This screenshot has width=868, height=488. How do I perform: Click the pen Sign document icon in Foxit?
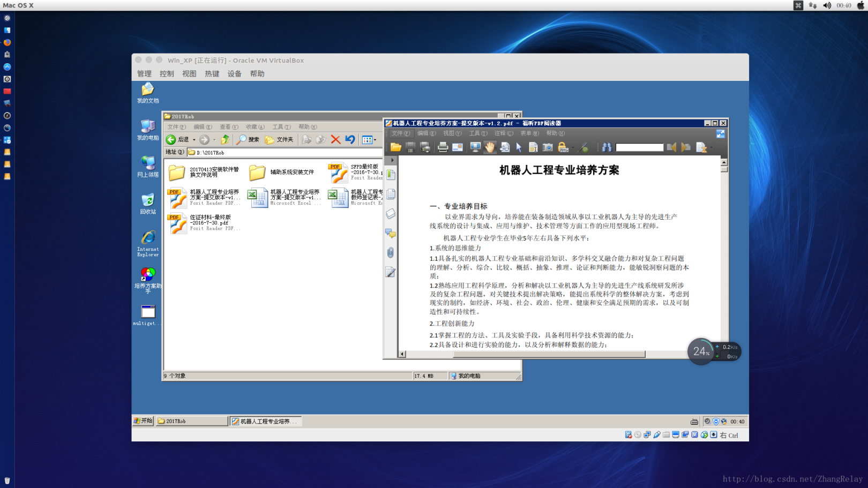584,147
